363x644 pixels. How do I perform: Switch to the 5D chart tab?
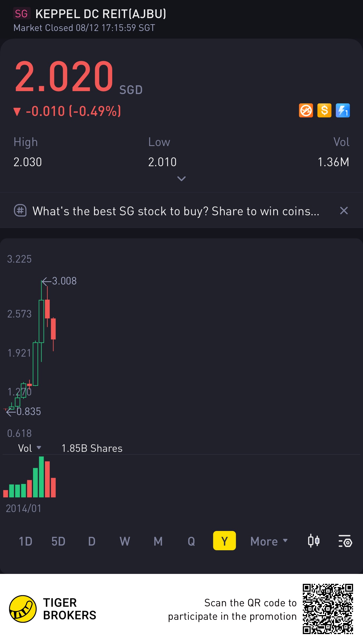click(x=58, y=541)
